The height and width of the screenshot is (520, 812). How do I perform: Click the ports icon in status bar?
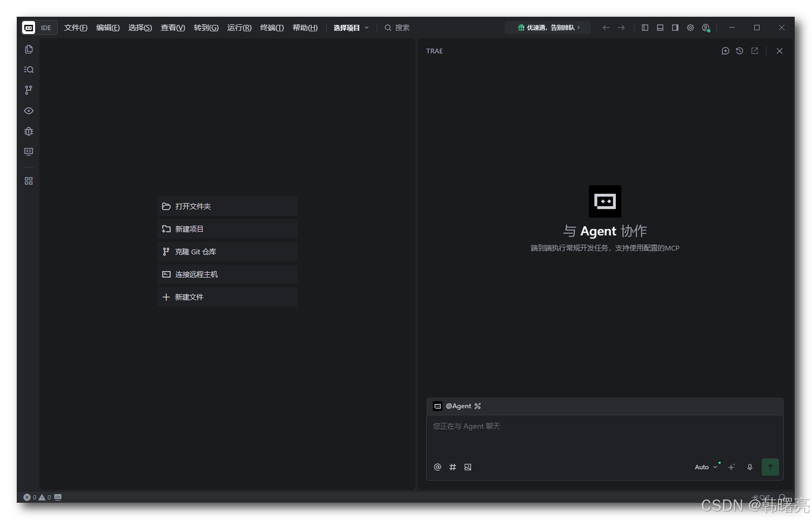pos(58,497)
